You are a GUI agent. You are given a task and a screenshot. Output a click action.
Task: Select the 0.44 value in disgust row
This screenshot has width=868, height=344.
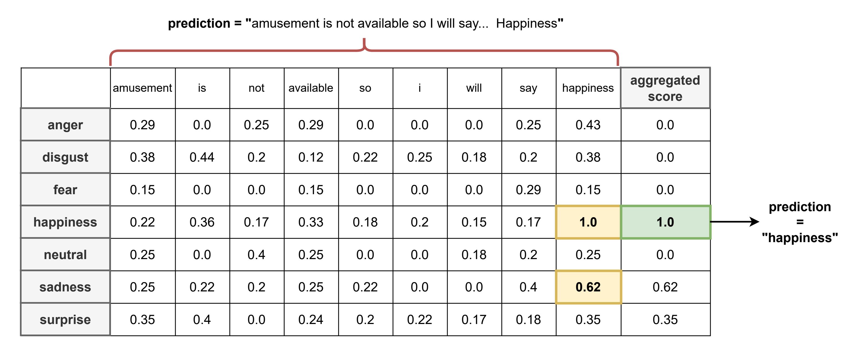202,157
